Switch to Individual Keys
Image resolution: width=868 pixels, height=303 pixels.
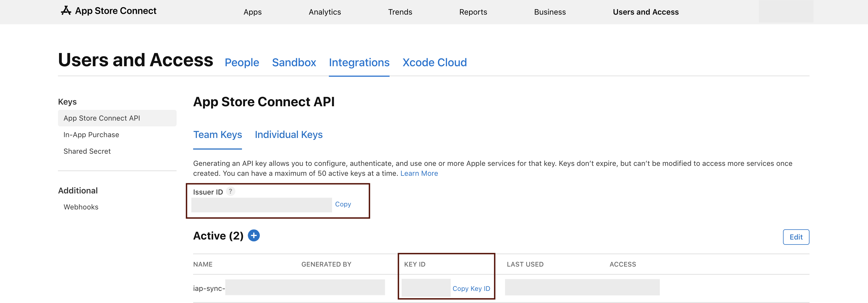click(289, 134)
